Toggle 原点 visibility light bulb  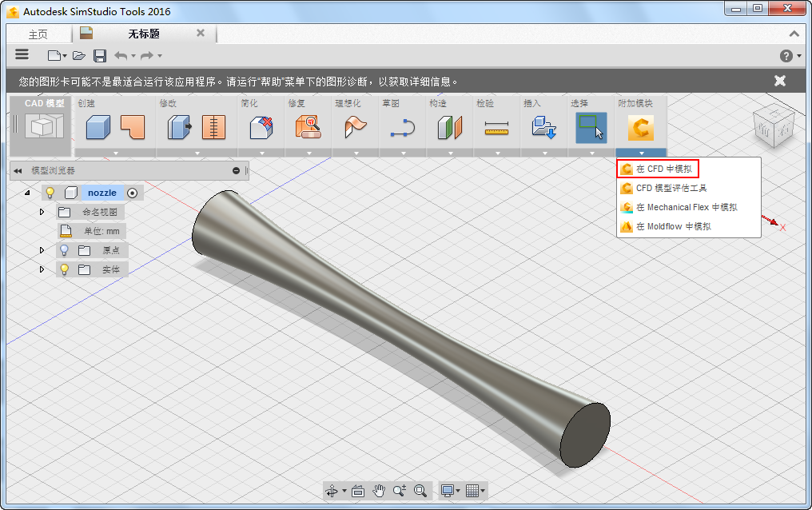tap(64, 250)
